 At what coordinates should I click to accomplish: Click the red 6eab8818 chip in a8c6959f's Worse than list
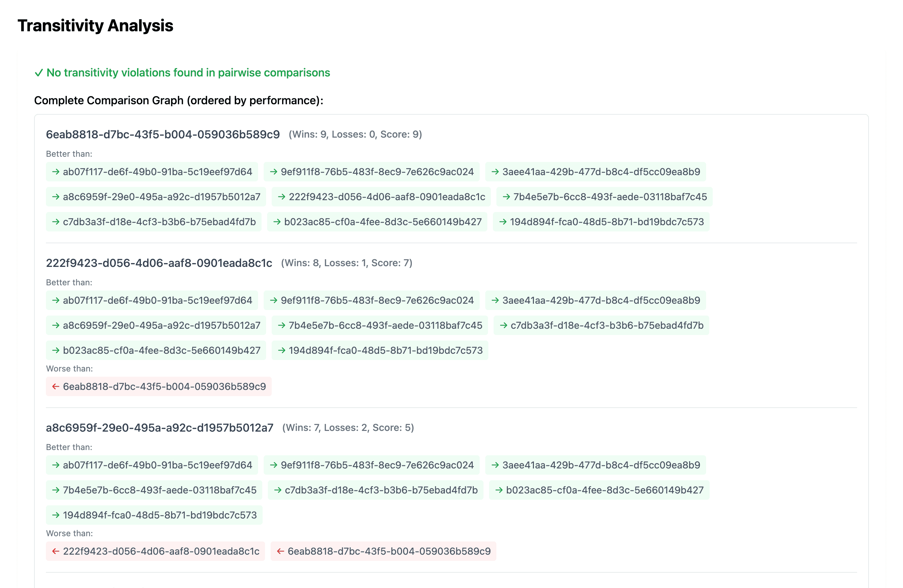tap(383, 551)
